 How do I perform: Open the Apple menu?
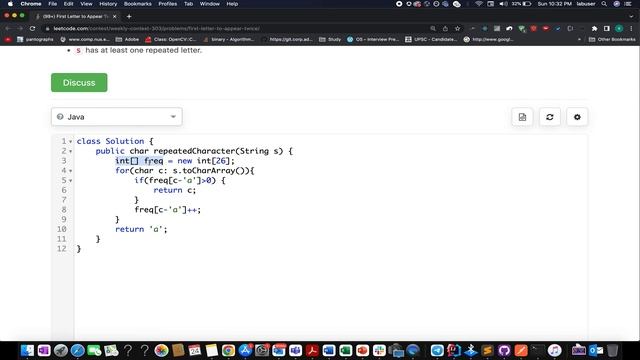10,4
